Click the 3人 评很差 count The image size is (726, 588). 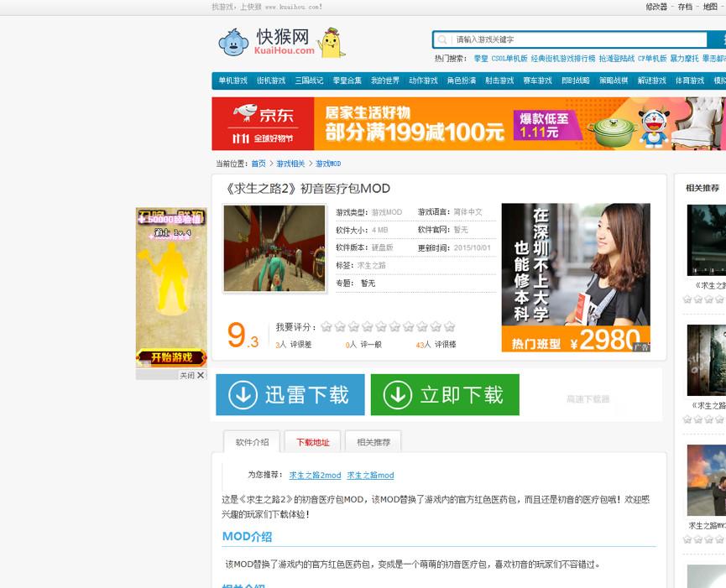coord(293,345)
